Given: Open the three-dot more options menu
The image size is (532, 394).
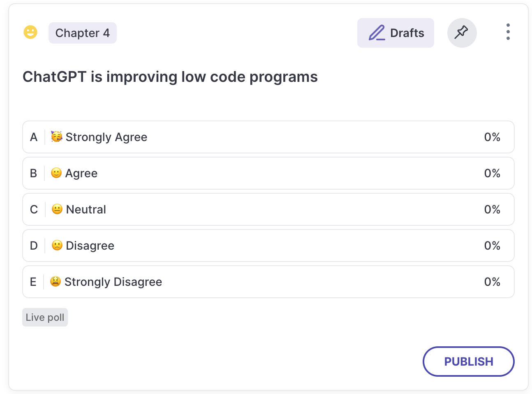Looking at the screenshot, I should click(508, 32).
